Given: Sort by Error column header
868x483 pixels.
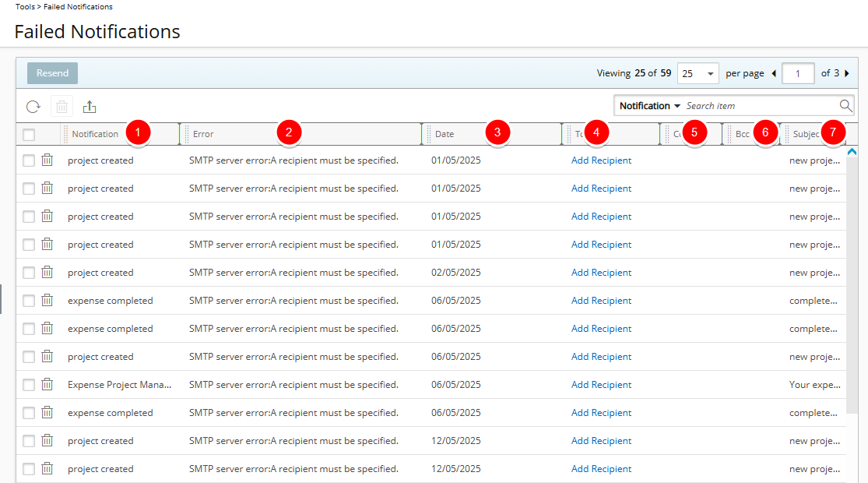Looking at the screenshot, I should point(203,134).
